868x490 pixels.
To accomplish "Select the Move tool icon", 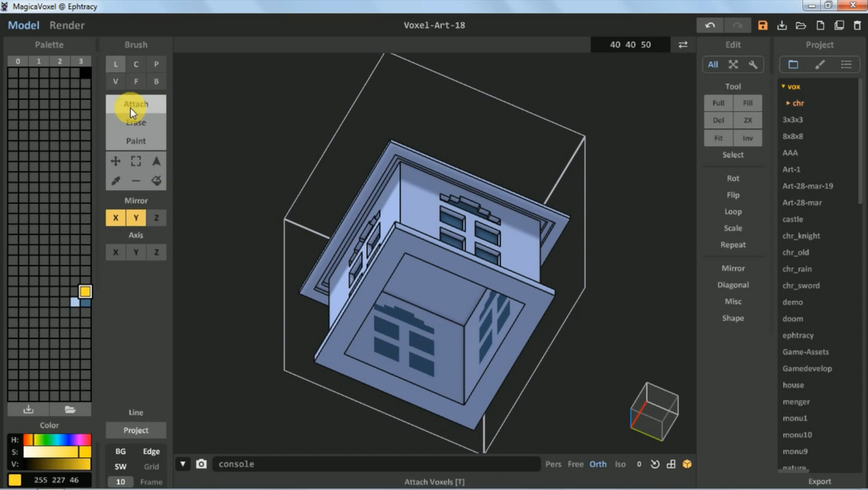I will (x=115, y=162).
